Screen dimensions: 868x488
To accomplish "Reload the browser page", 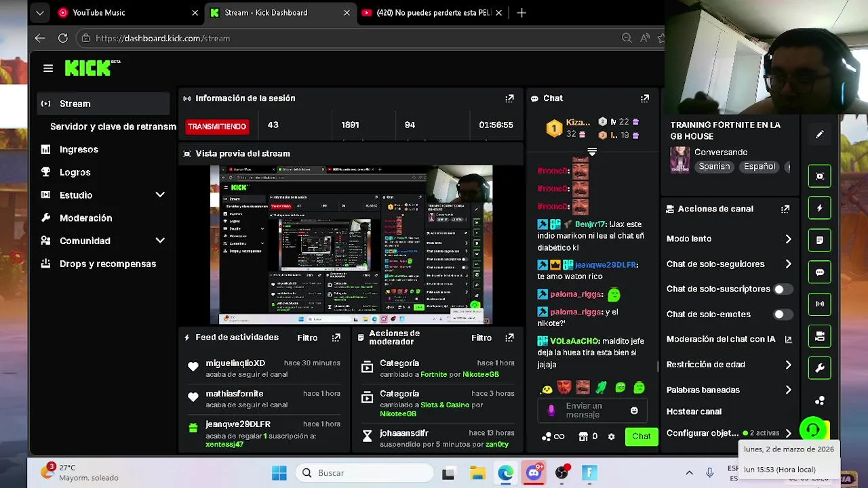I will (63, 38).
